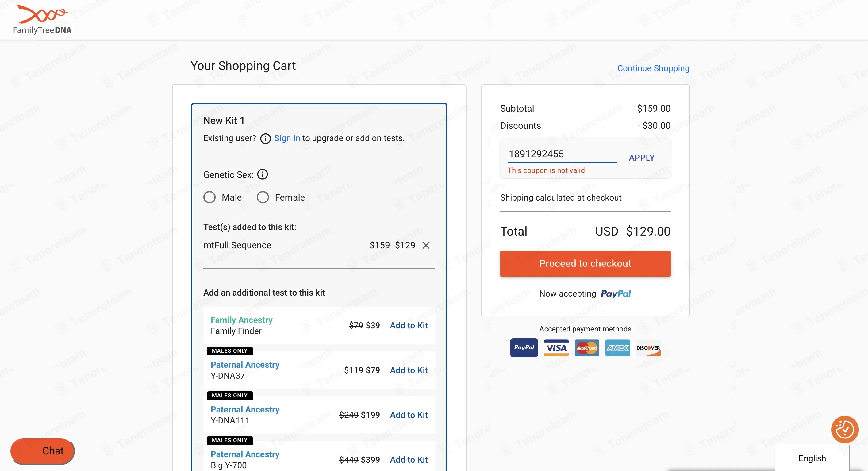
Task: Click the Discover card icon
Action: tap(648, 348)
